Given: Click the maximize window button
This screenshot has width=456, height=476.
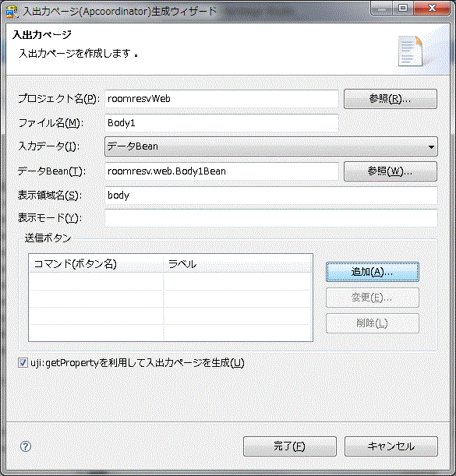Looking at the screenshot, I should 403,9.
